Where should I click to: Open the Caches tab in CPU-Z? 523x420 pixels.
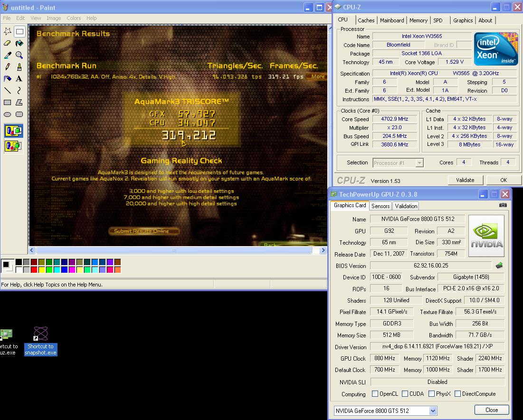click(x=366, y=20)
